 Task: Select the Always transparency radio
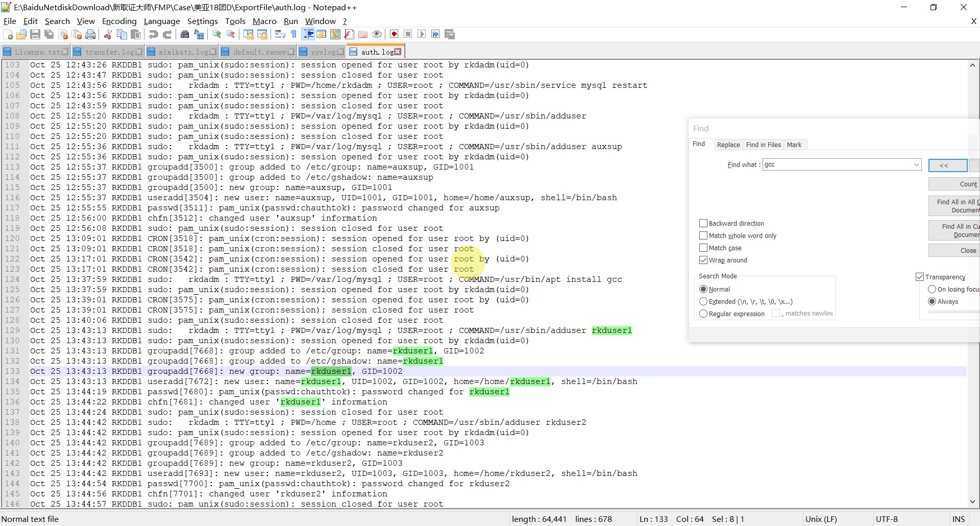click(x=932, y=301)
